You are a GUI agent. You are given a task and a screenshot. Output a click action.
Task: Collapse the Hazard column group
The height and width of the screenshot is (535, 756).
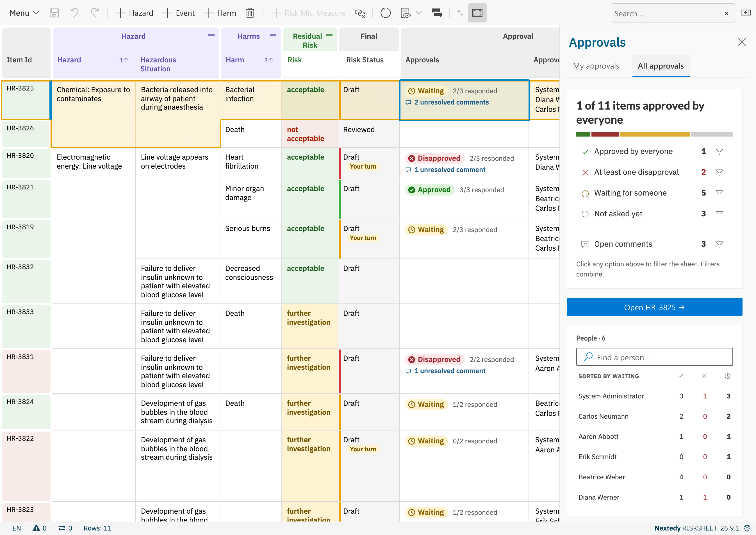tap(211, 35)
